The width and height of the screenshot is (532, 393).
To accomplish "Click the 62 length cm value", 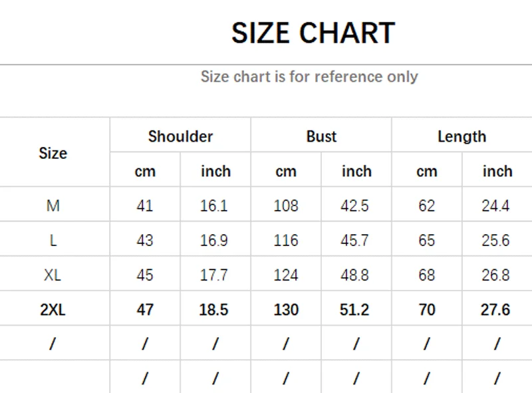I will pyautogui.click(x=426, y=205).
